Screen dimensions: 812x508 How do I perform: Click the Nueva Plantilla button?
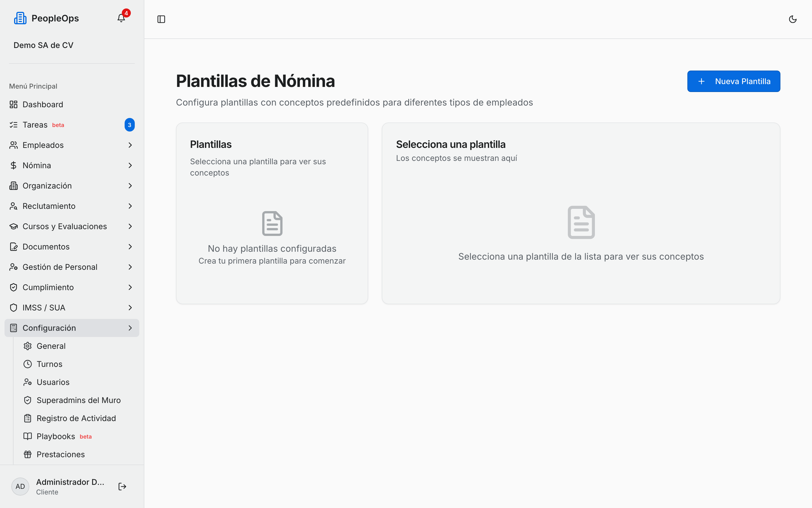coord(734,81)
